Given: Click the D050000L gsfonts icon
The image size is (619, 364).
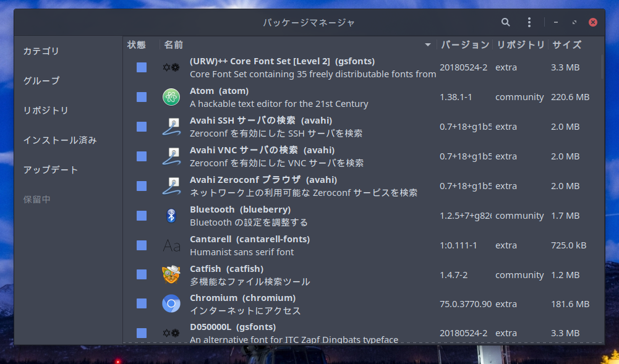Looking at the screenshot, I should 171,333.
